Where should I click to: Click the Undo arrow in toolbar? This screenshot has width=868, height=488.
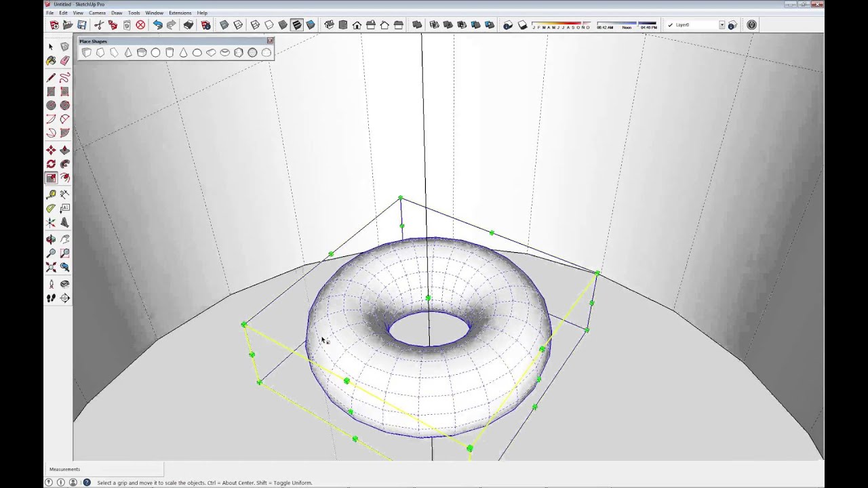click(x=157, y=25)
